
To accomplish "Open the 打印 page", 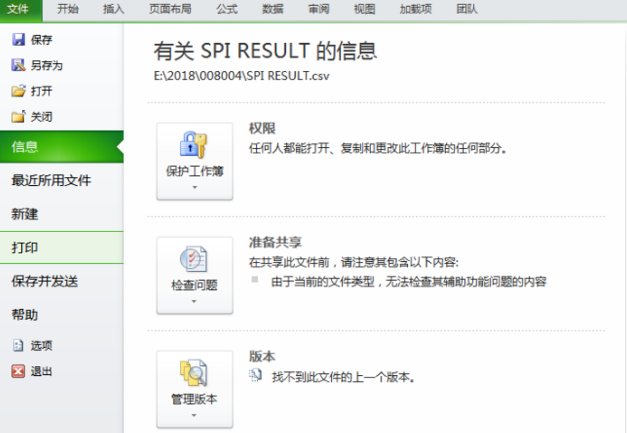I will (x=62, y=247).
